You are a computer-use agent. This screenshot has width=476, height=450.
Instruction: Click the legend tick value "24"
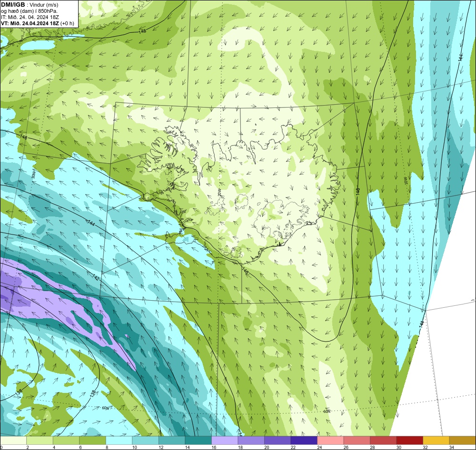coord(319,447)
